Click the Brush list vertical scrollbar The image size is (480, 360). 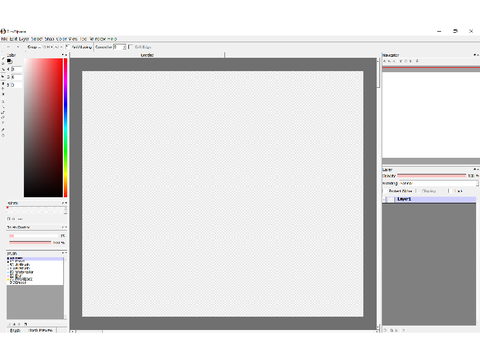pyautogui.click(x=65, y=288)
